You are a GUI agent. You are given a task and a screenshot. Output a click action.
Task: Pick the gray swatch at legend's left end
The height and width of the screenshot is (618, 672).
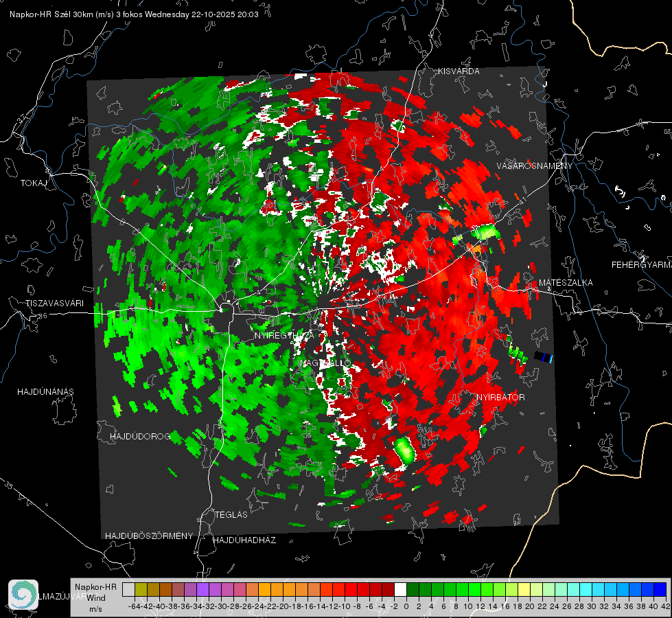tap(128, 590)
